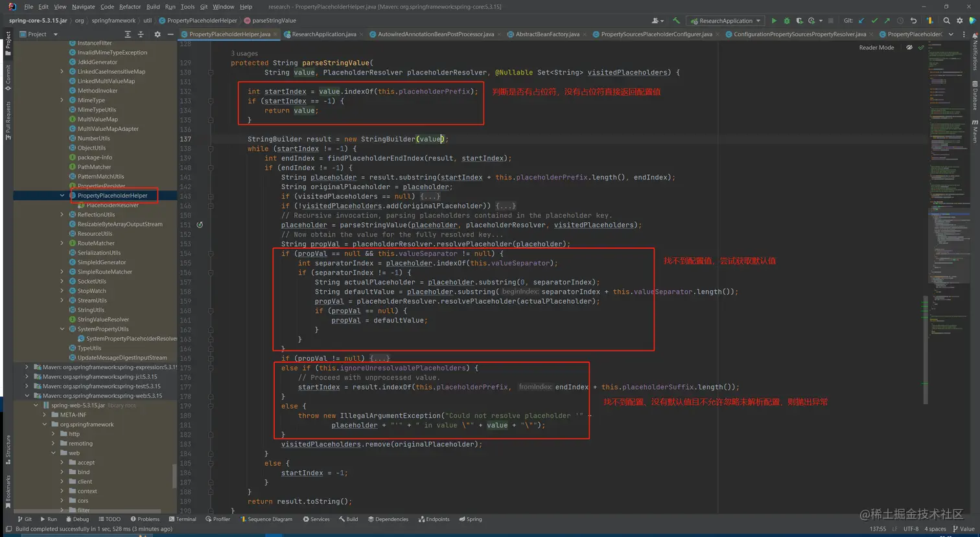
Task: Open Search Everywhere magnifier icon
Action: [947, 21]
